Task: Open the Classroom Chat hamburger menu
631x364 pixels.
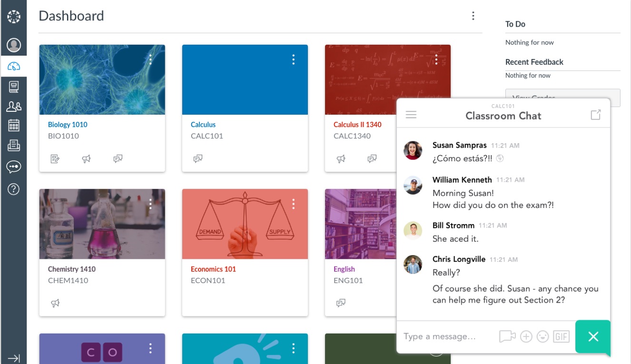Action: [411, 115]
